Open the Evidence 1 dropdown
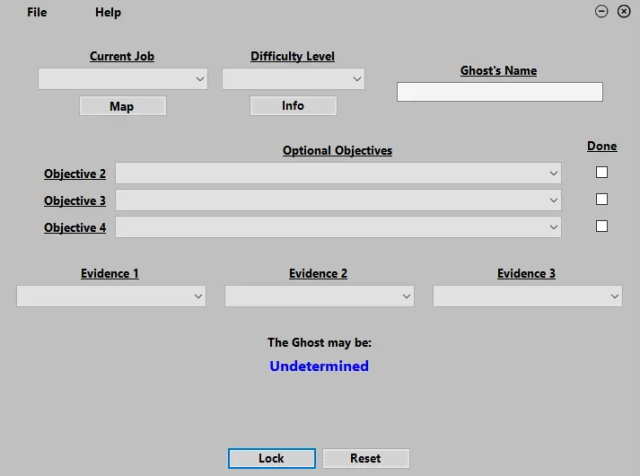This screenshot has width=640, height=476. pyautogui.click(x=111, y=296)
